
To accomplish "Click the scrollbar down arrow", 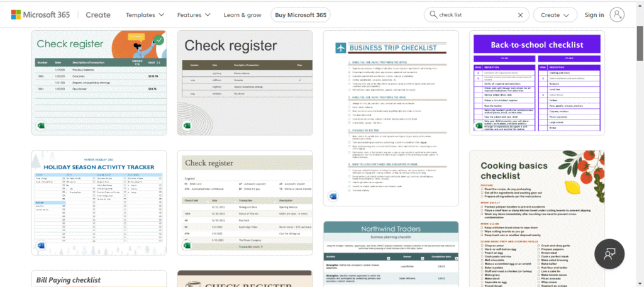I will 640,283.
